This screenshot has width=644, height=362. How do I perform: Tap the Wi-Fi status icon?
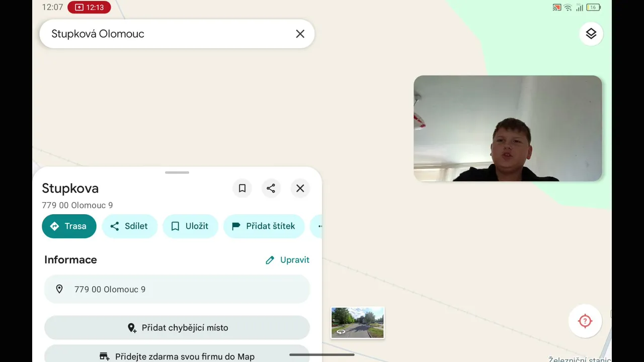[x=568, y=8]
